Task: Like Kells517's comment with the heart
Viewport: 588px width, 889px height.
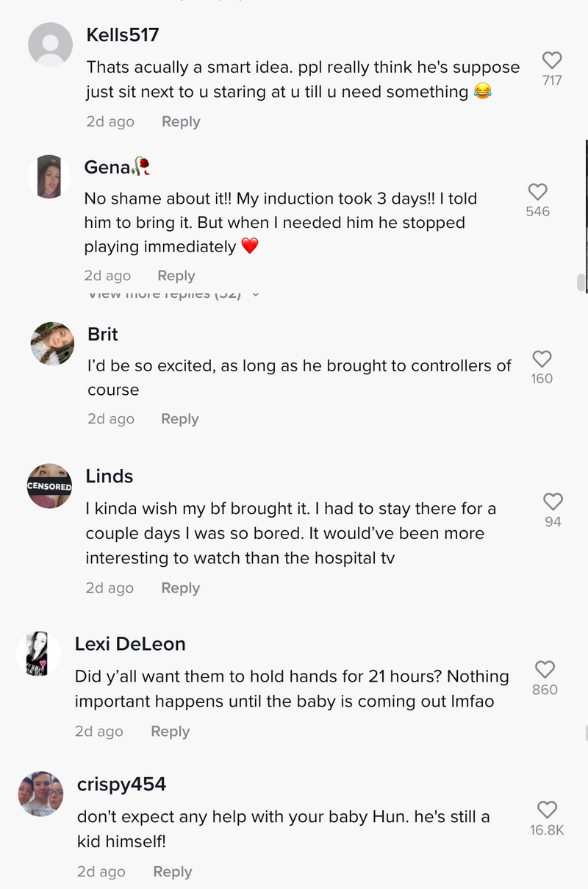Action: [552, 60]
